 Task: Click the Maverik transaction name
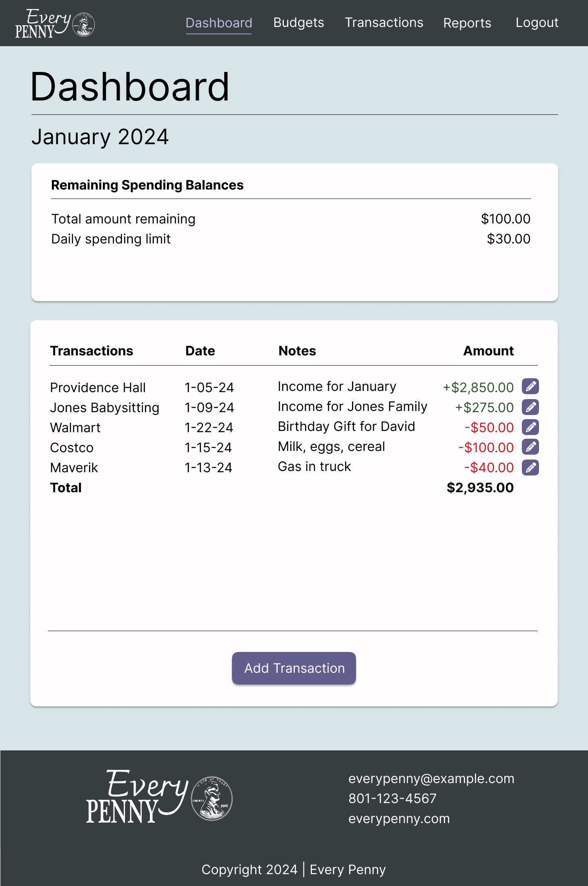coord(74,468)
